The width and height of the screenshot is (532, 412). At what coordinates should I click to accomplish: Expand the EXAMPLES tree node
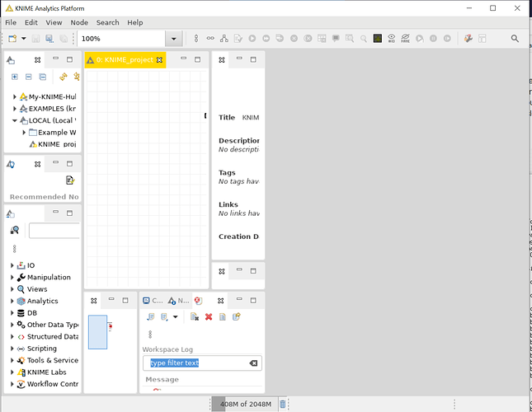click(x=14, y=109)
